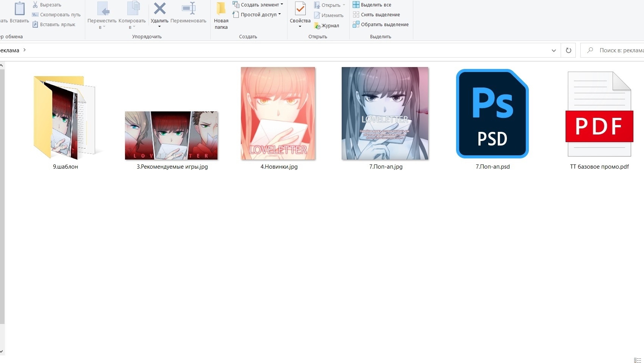Click the refresh button beside address bar
This screenshot has width=644, height=363.
click(x=568, y=50)
